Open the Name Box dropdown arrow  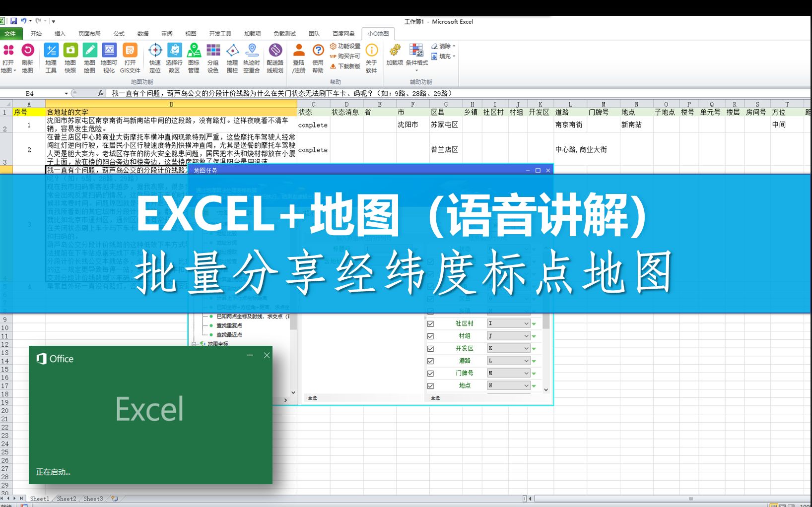coord(66,93)
